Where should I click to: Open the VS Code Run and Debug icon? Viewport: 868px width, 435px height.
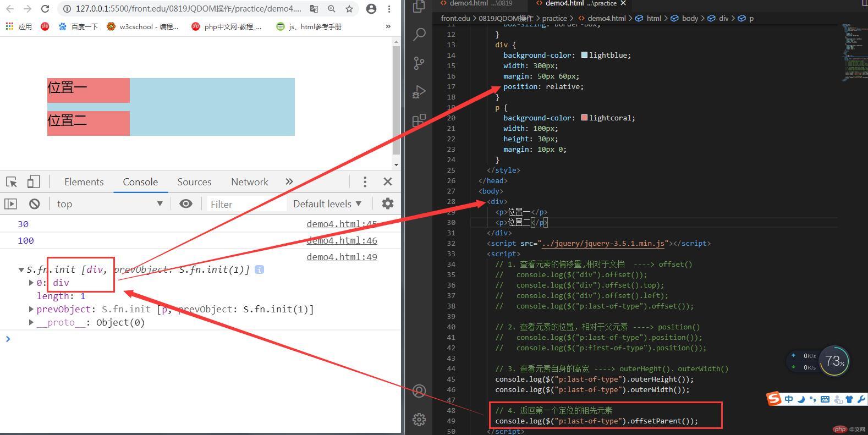point(419,92)
